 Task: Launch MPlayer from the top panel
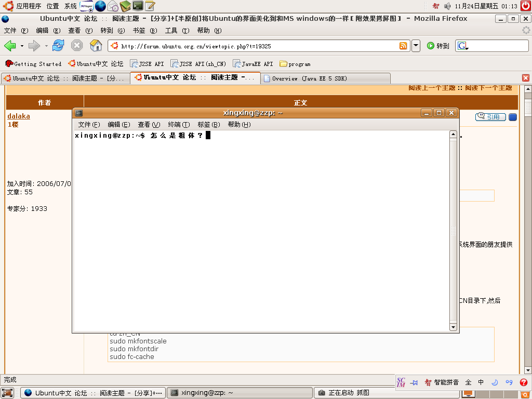(86, 6)
